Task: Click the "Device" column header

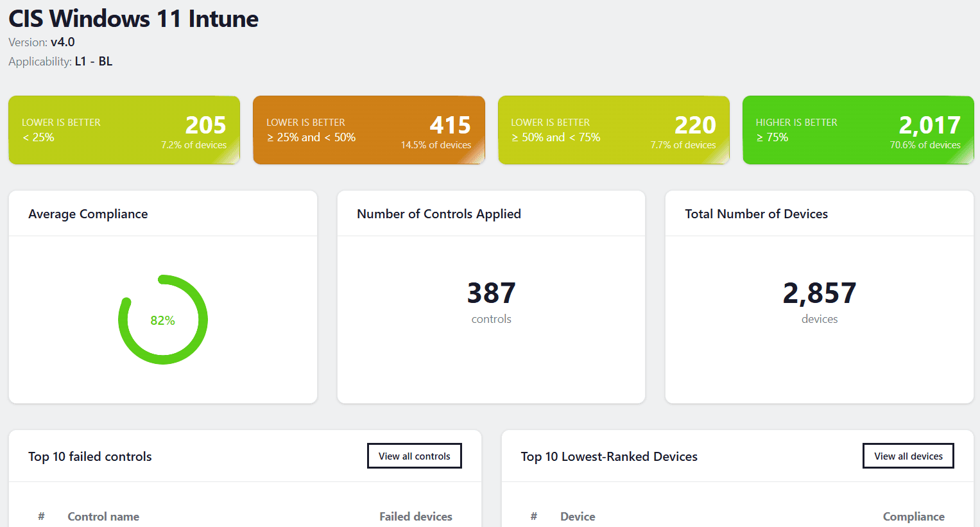Action: pos(578,516)
